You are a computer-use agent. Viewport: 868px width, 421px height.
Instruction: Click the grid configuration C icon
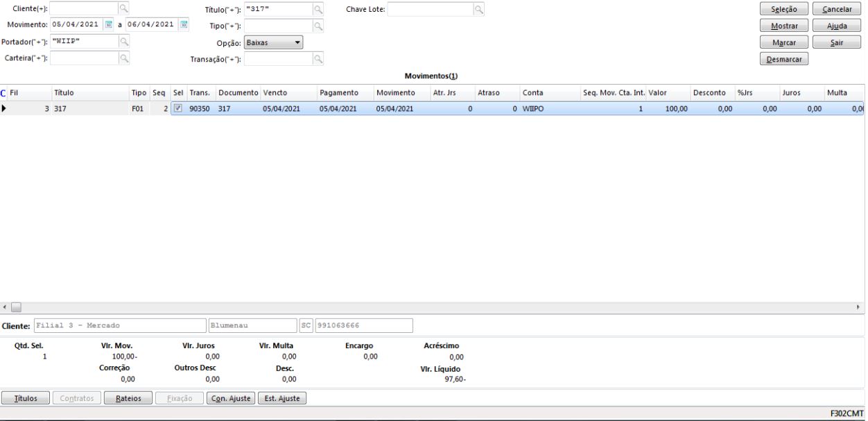pyautogui.click(x=3, y=93)
